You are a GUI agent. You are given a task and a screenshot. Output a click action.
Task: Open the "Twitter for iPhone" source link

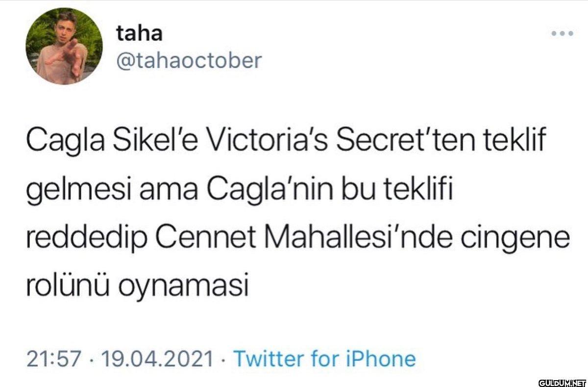click(x=324, y=359)
